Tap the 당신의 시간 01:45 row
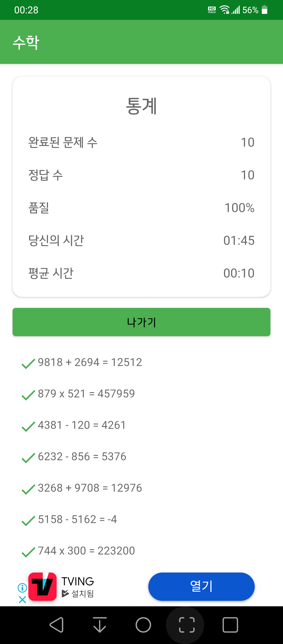This screenshot has width=283, height=644. [141, 241]
